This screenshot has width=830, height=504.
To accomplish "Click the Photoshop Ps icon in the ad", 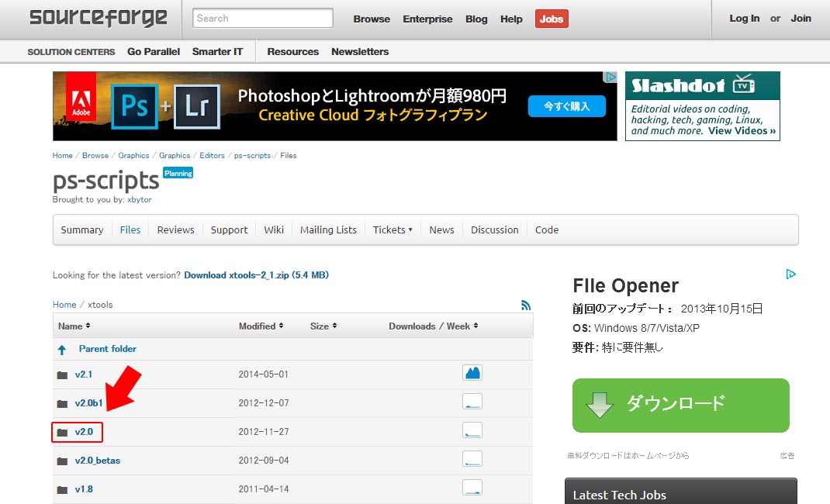I will pos(134,107).
